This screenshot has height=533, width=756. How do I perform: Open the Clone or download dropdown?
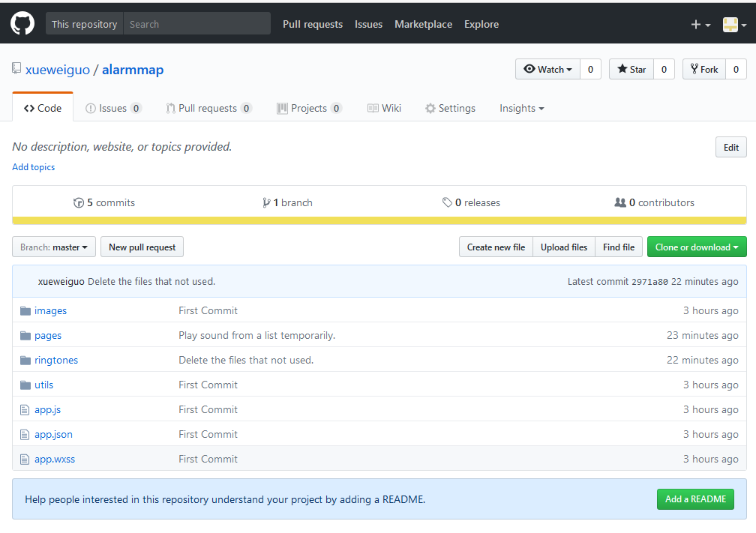697,247
